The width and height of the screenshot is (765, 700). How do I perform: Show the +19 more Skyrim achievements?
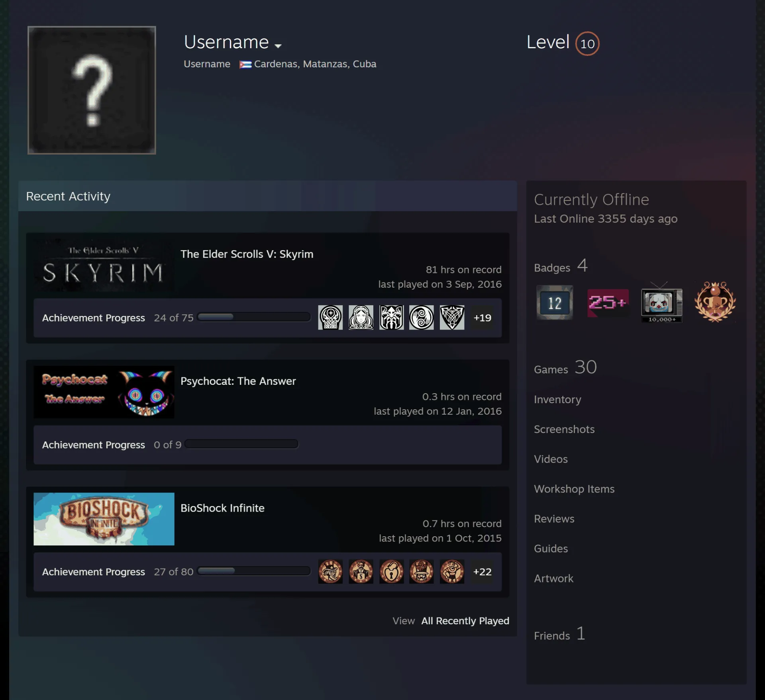pos(482,318)
